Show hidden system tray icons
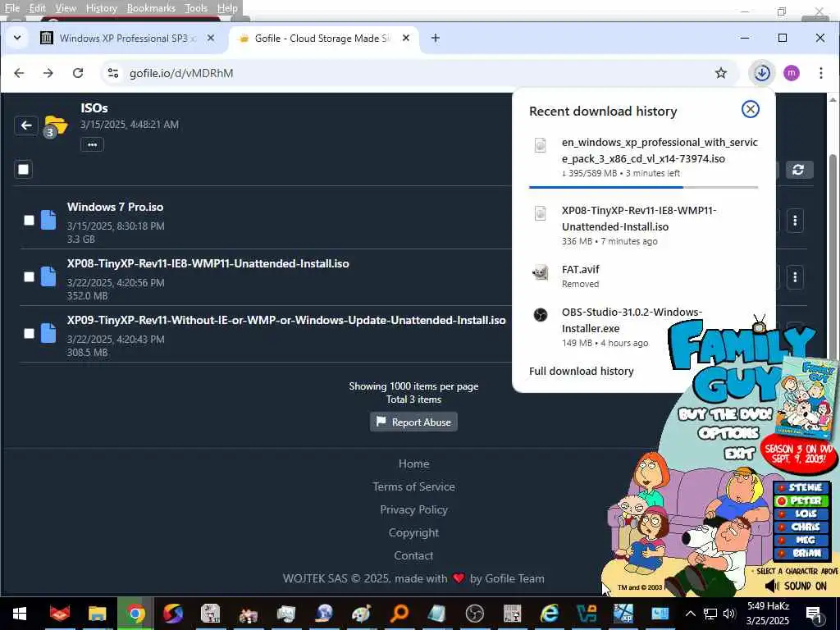The height and width of the screenshot is (630, 840). (x=691, y=614)
